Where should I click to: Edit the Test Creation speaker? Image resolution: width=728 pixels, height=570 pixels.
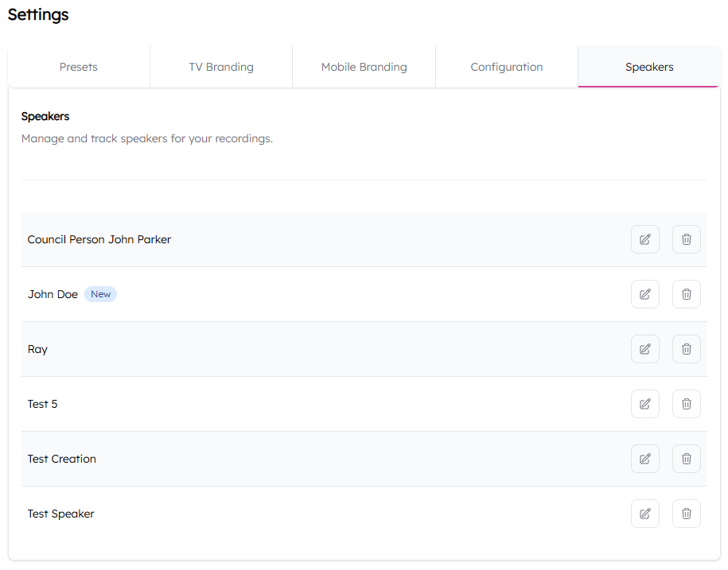(645, 459)
